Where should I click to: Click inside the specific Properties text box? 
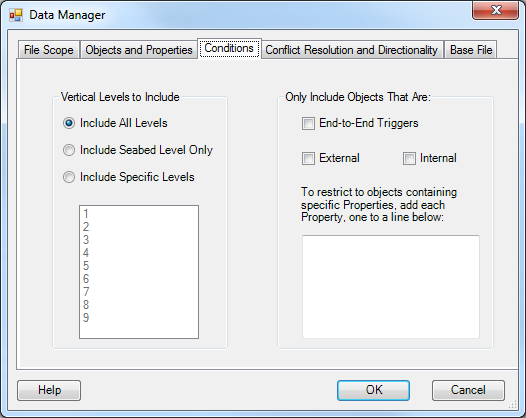391,287
